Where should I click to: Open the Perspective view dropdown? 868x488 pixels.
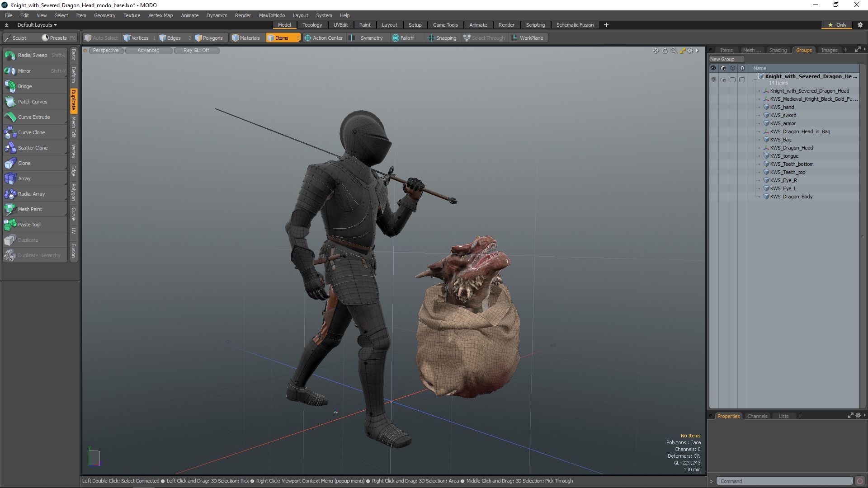(x=106, y=51)
